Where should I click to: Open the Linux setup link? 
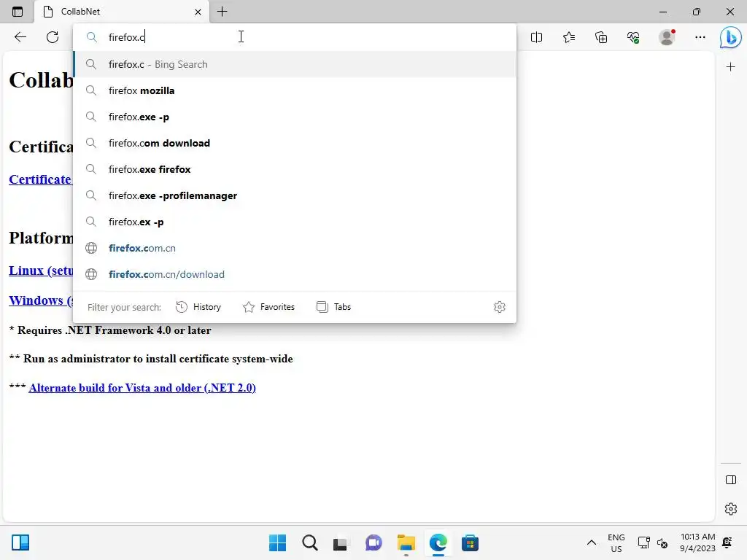point(41,271)
